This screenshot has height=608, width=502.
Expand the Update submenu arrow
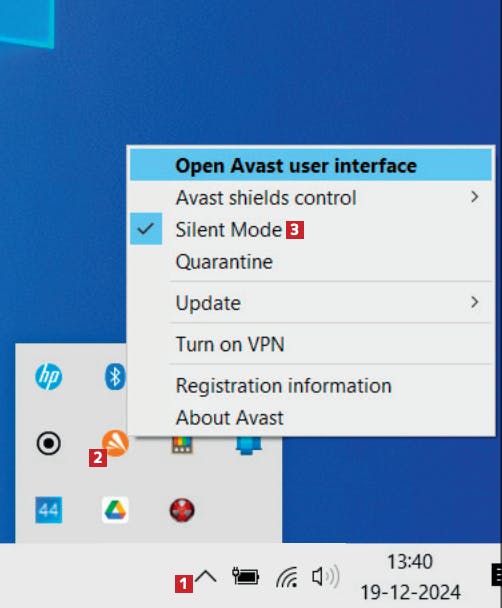[475, 302]
